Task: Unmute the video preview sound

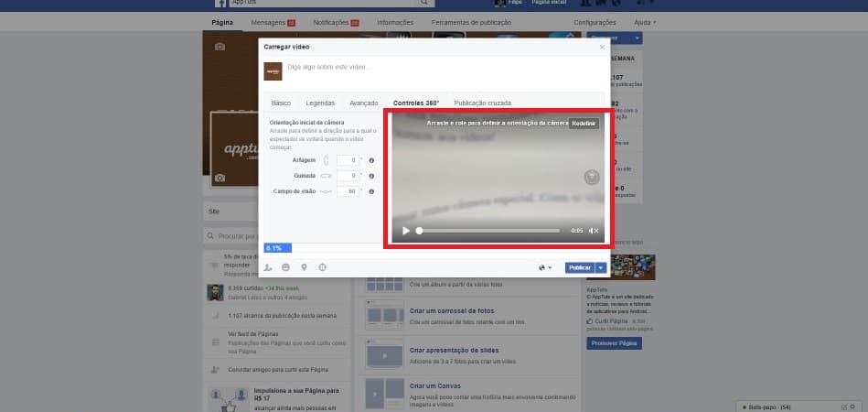Action: pyautogui.click(x=594, y=231)
